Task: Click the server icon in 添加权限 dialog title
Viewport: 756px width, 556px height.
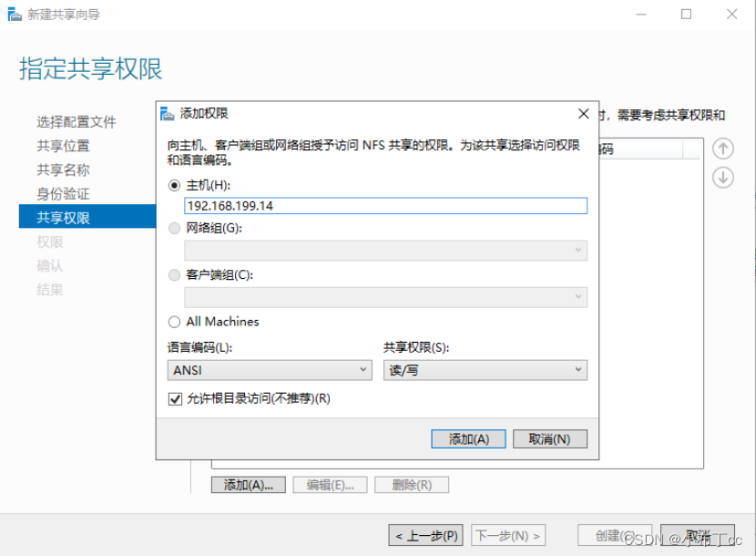Action: 169,113
